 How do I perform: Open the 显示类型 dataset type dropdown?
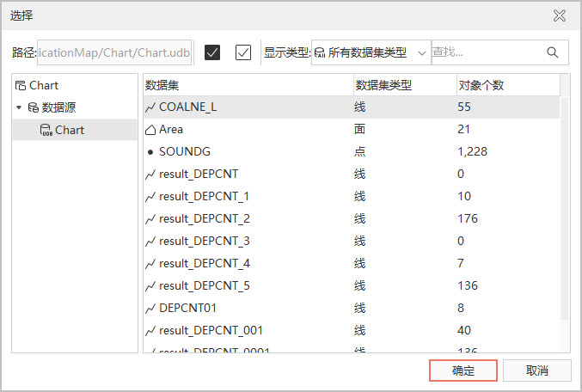coord(371,52)
